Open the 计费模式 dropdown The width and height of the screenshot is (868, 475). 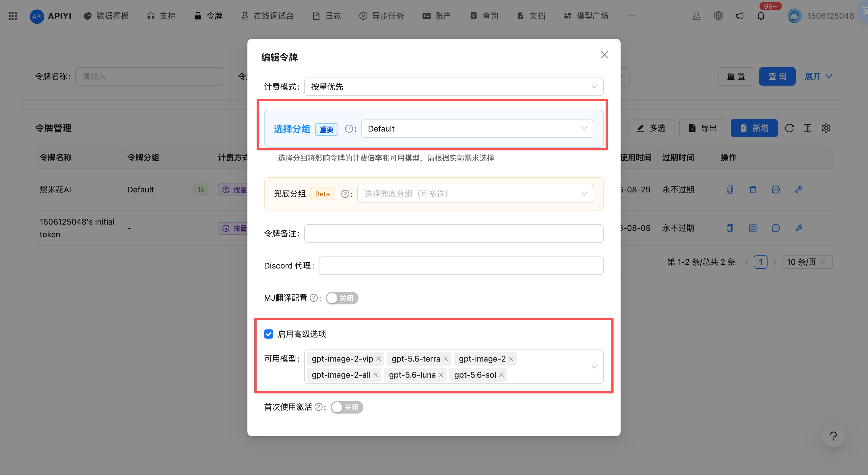click(454, 87)
